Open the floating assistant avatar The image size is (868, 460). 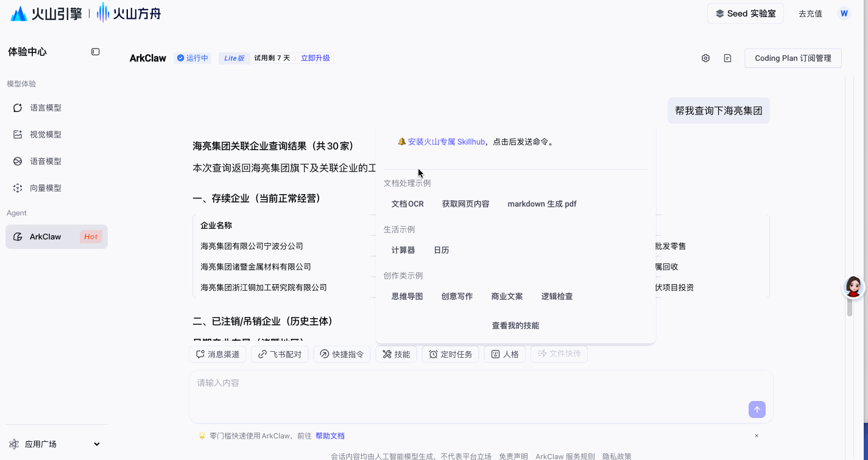tap(853, 287)
